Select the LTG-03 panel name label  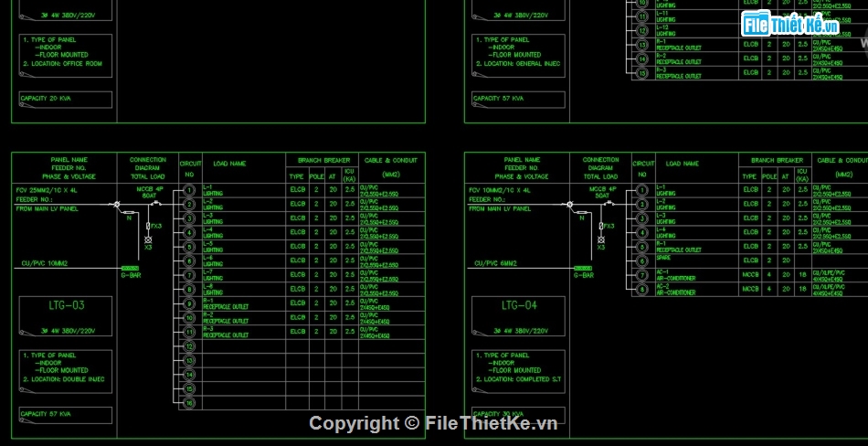(66, 305)
